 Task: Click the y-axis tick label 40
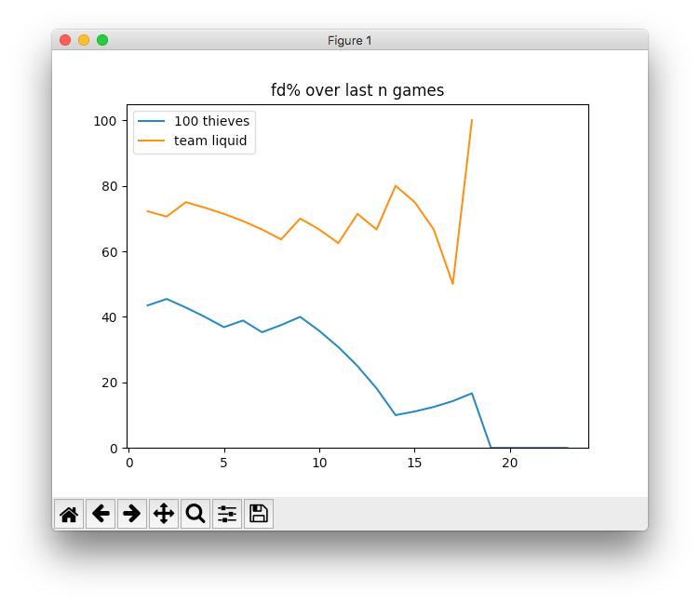point(110,317)
